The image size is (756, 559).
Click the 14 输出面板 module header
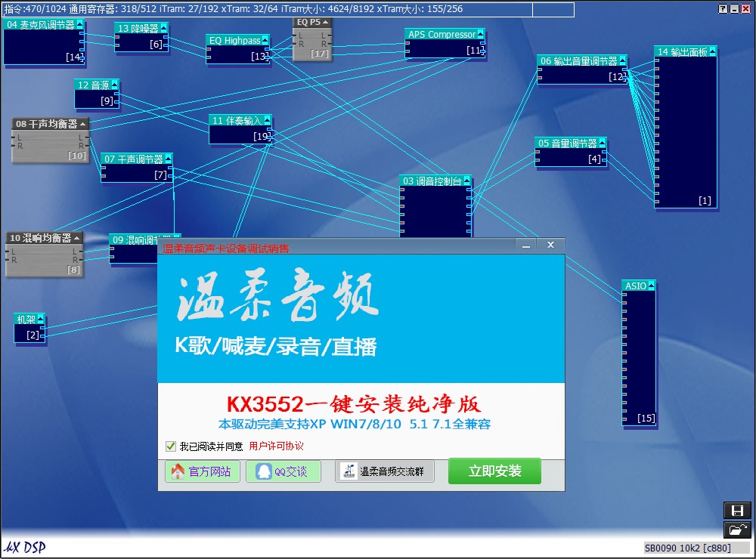point(680,50)
